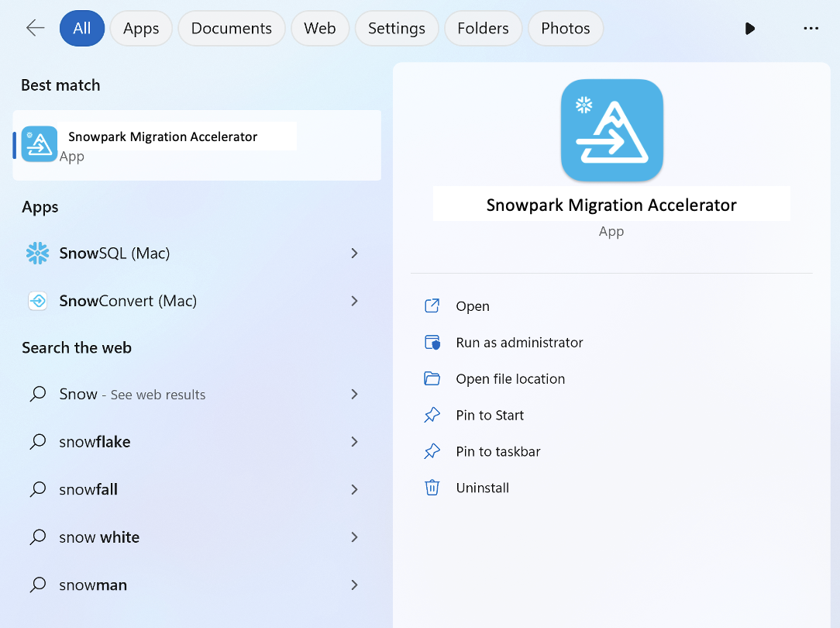Click the back arrow in search window

pyautogui.click(x=35, y=28)
